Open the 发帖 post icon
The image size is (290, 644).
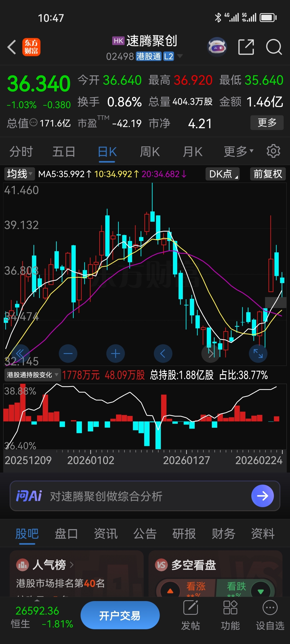click(191, 615)
